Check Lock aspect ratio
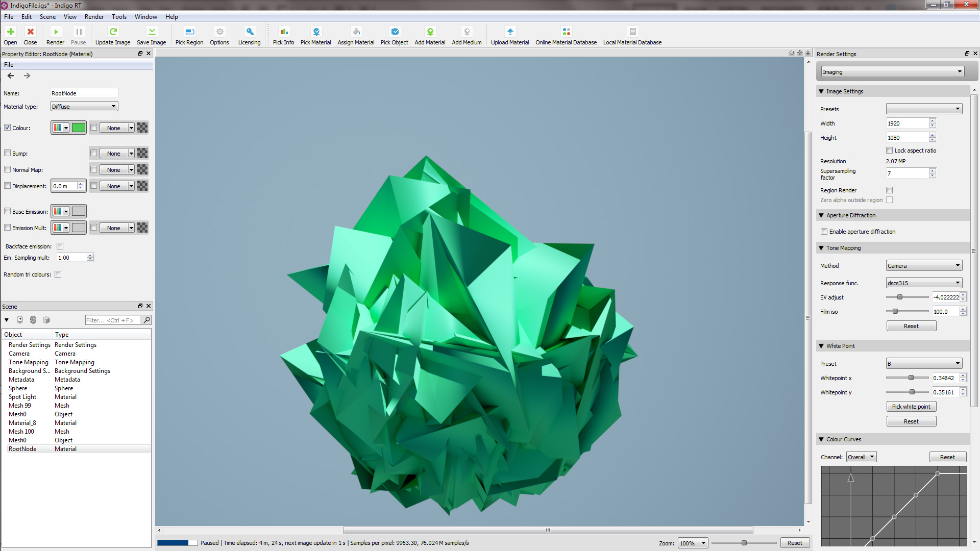Image resolution: width=980 pixels, height=551 pixels. (890, 151)
